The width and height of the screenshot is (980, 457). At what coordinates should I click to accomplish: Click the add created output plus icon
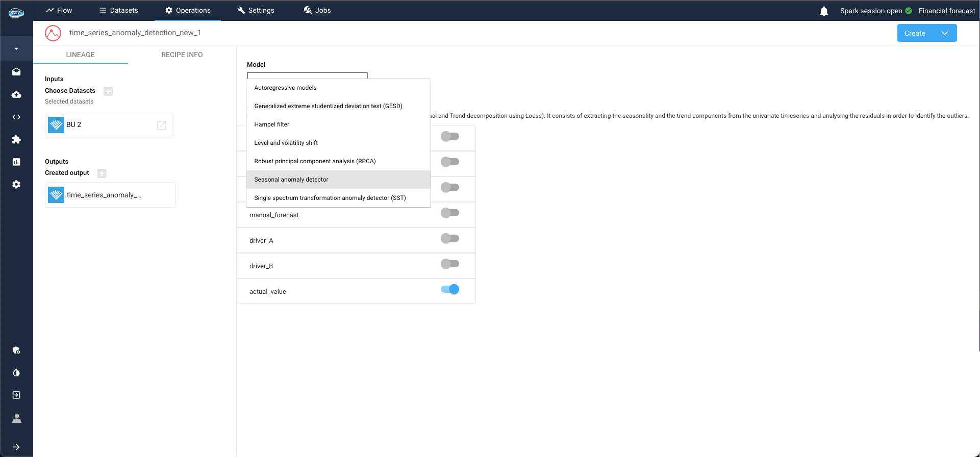click(x=102, y=173)
